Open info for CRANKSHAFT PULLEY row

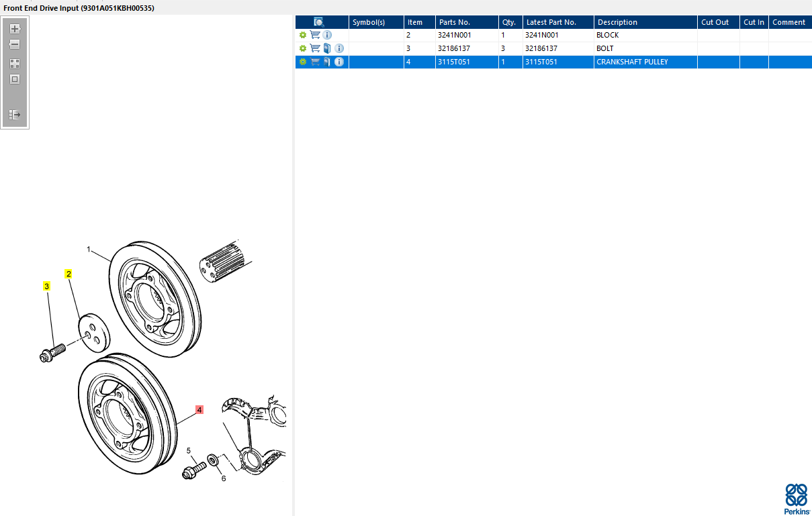tap(339, 62)
